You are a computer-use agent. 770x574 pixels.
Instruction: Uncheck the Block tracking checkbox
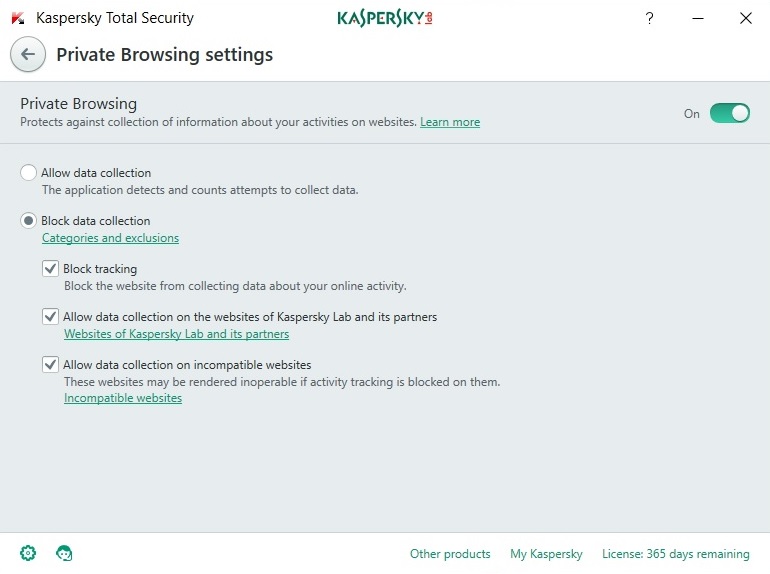pyautogui.click(x=50, y=269)
